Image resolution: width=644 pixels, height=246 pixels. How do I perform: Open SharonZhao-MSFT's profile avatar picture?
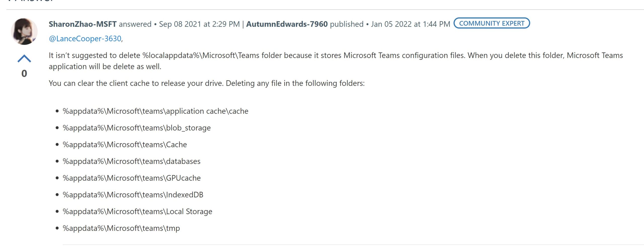click(x=24, y=31)
